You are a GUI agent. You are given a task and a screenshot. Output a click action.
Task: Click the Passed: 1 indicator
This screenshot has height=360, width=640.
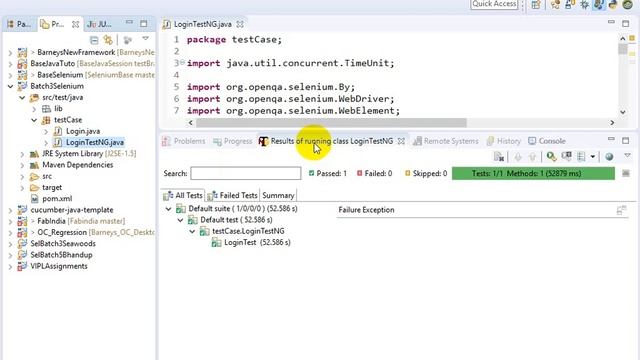(327, 173)
